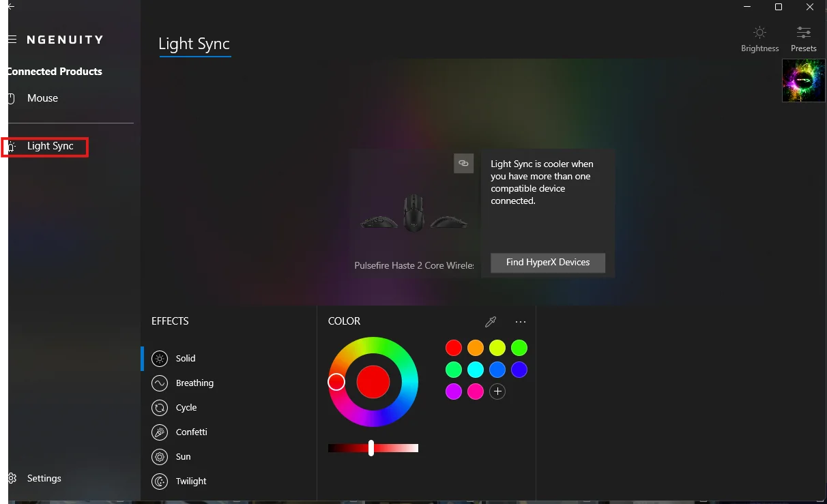This screenshot has height=504, width=827.
Task: Choose the red color swatch
Action: point(454,348)
